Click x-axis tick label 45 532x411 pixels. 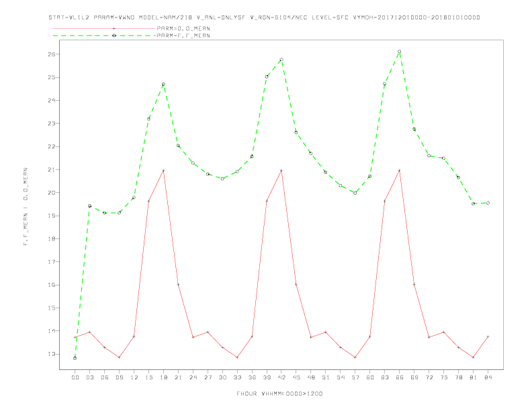[x=296, y=377]
